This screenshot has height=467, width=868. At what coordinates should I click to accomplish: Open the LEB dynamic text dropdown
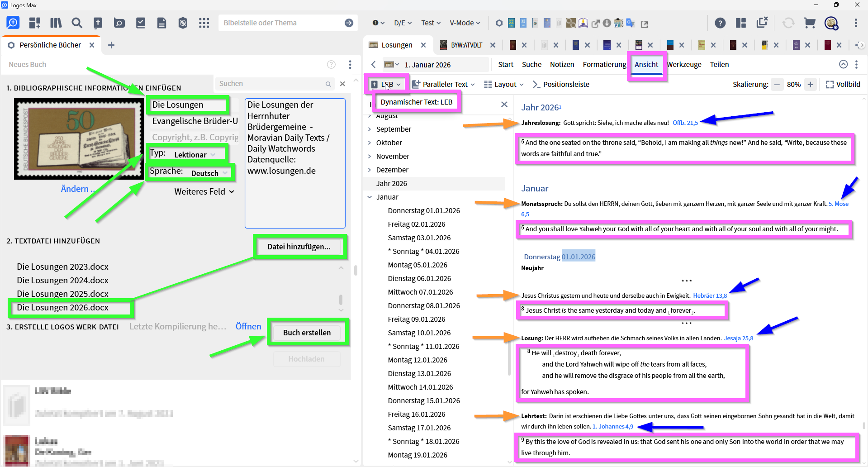coord(386,84)
